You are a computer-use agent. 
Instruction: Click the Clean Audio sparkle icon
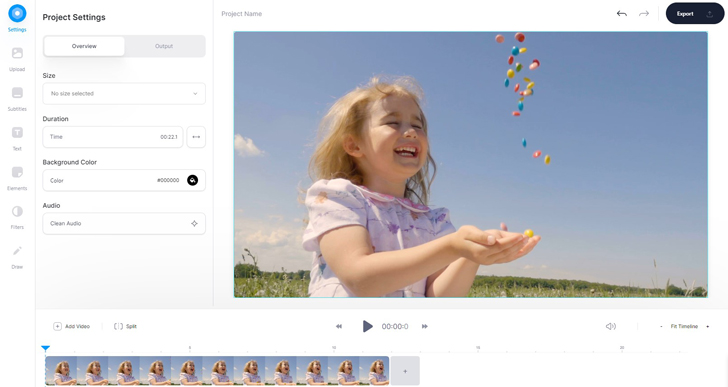[x=195, y=224]
